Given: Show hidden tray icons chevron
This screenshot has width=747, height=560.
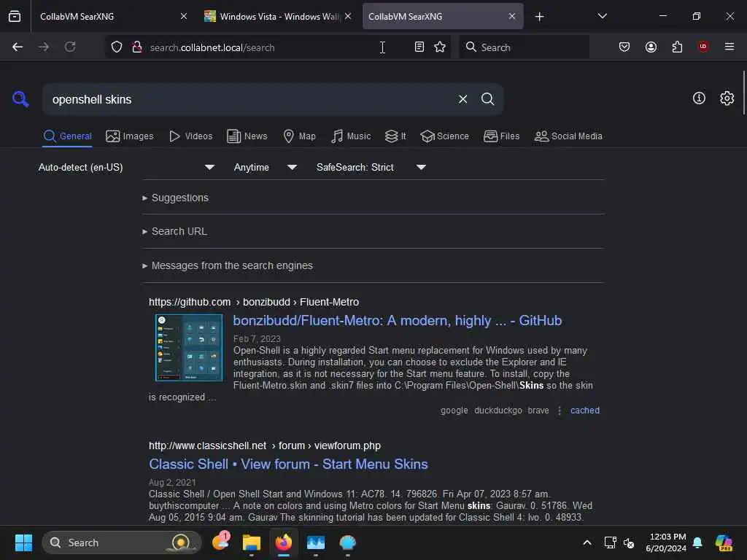Looking at the screenshot, I should tap(587, 542).
